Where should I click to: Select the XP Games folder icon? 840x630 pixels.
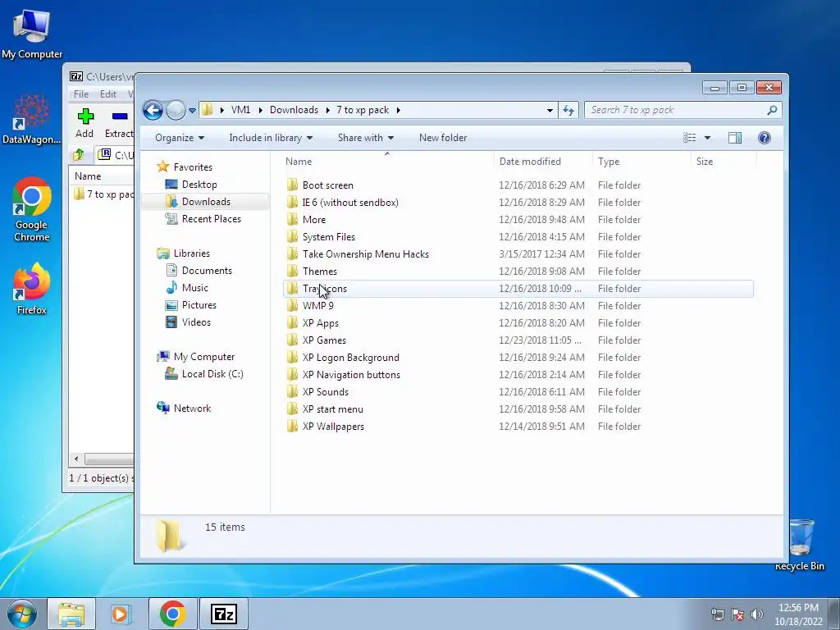292,340
